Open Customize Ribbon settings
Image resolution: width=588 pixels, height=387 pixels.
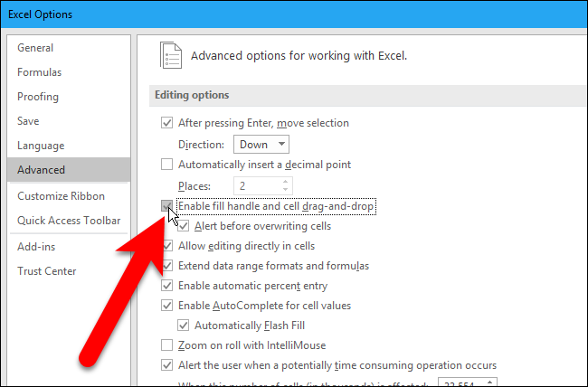click(x=62, y=196)
